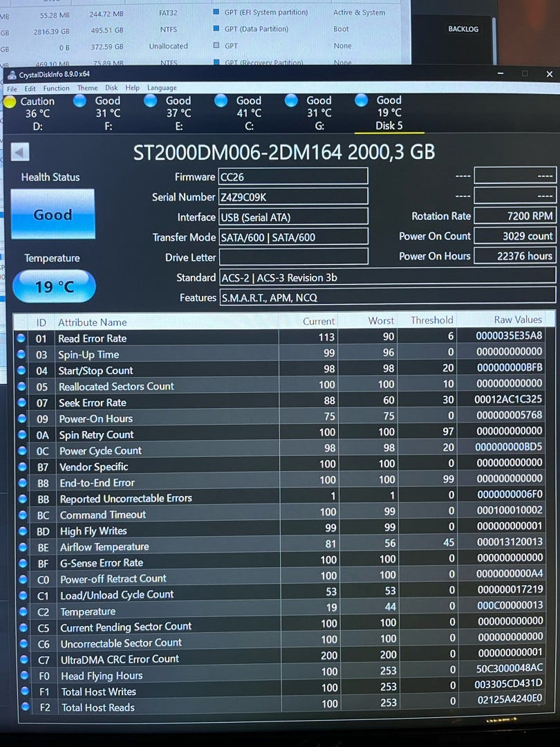The image size is (560, 747).
Task: Click the Firmware field CC26
Action: 293,176
